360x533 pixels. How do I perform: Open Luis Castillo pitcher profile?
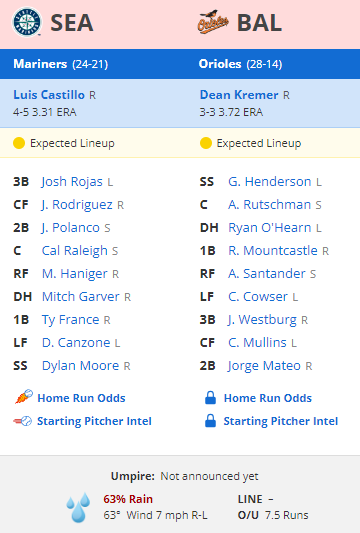tap(49, 95)
